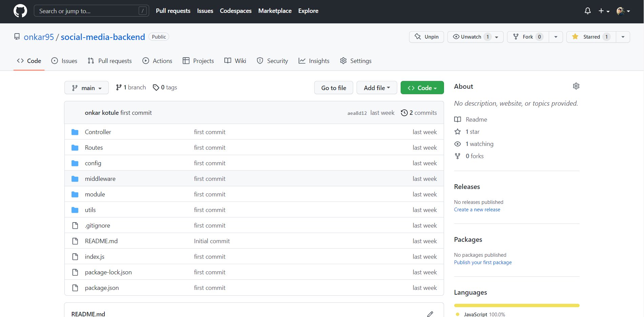Open the Initial commit message for README.md
Image resolution: width=644 pixels, height=317 pixels.
pyautogui.click(x=212, y=241)
